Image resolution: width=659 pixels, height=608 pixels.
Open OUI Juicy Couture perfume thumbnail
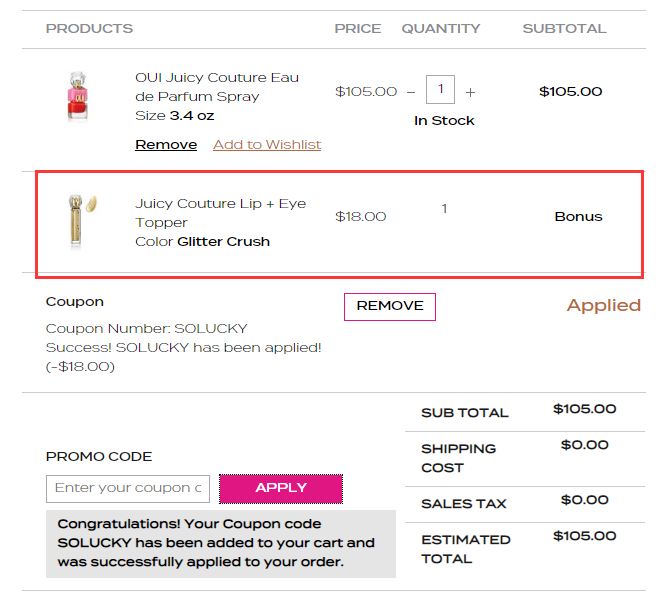point(78,96)
